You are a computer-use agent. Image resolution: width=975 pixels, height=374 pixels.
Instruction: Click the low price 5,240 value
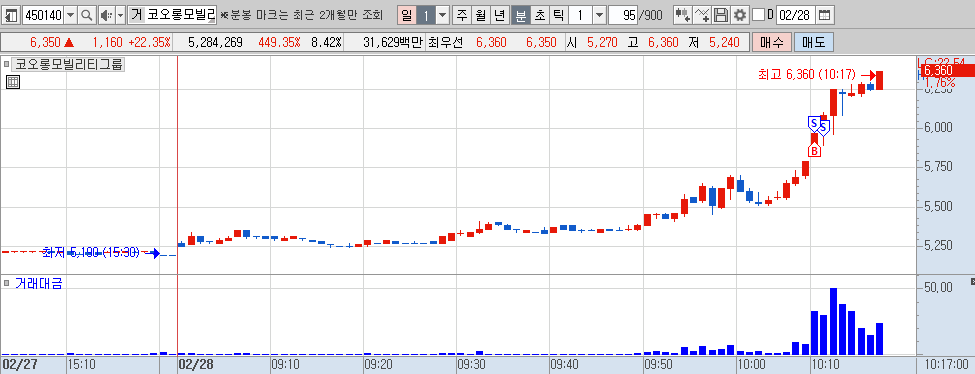coord(725,42)
